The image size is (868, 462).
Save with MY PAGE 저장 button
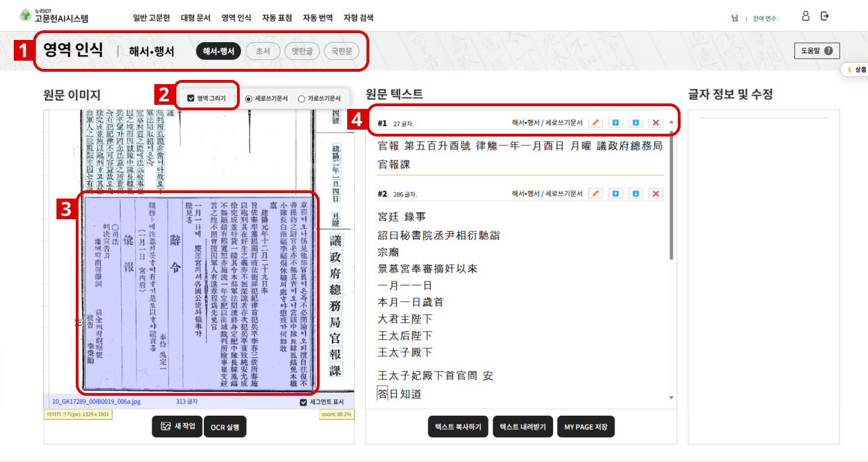point(586,427)
